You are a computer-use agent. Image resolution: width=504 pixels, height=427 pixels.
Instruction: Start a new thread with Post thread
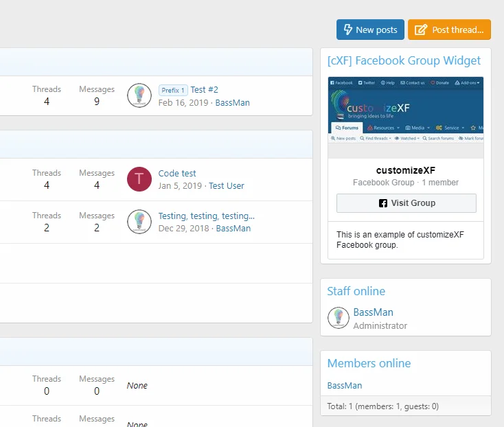(x=449, y=30)
